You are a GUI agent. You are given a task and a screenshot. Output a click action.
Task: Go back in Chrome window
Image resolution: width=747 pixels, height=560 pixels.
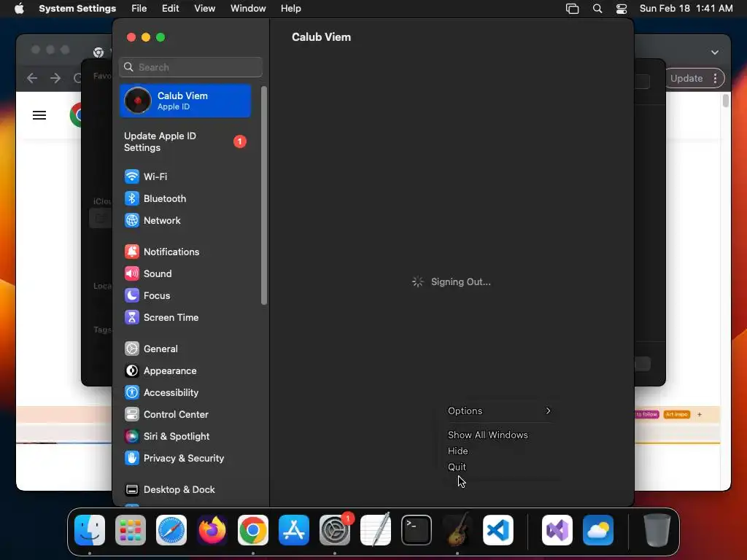32,78
